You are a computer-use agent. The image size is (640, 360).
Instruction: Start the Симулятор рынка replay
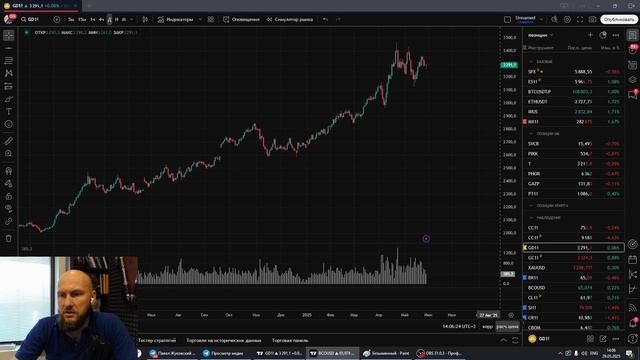tap(290, 19)
